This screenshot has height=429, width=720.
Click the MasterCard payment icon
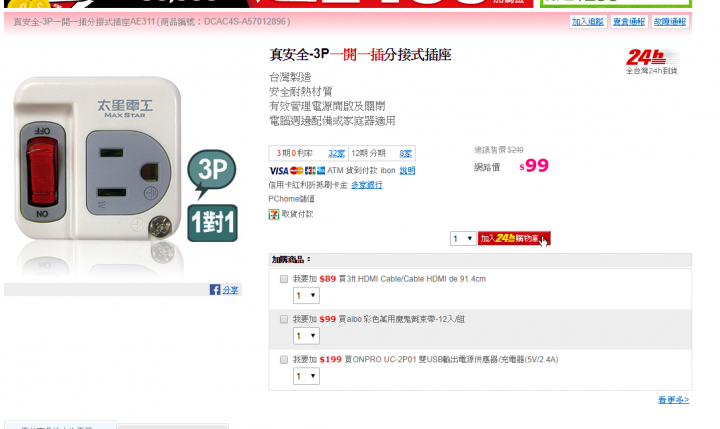click(x=297, y=171)
